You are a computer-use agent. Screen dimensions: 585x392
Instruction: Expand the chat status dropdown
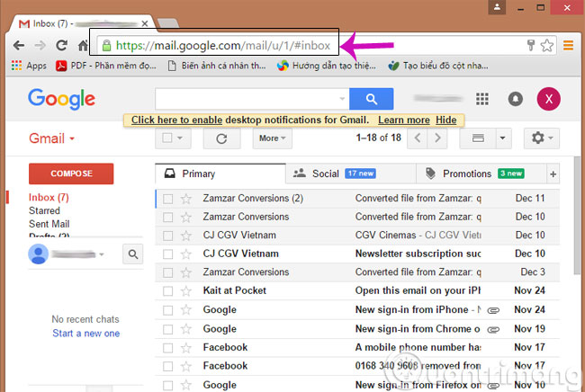pos(101,254)
